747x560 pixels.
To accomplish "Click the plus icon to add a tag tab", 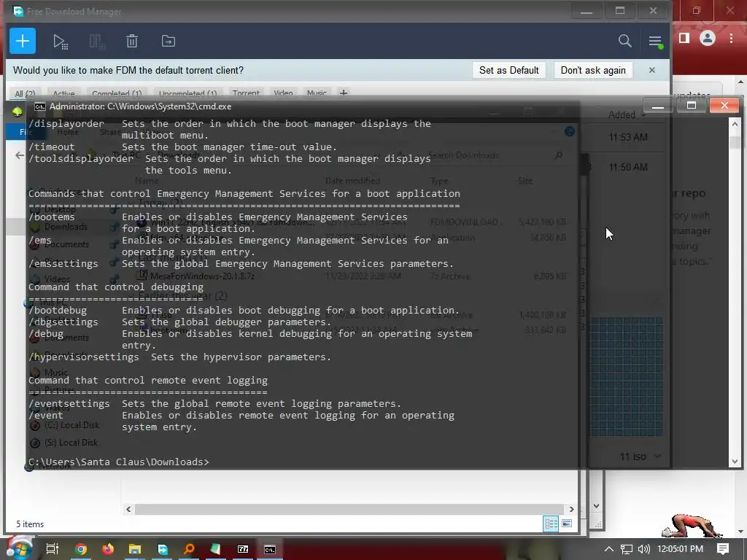I will pos(344,93).
